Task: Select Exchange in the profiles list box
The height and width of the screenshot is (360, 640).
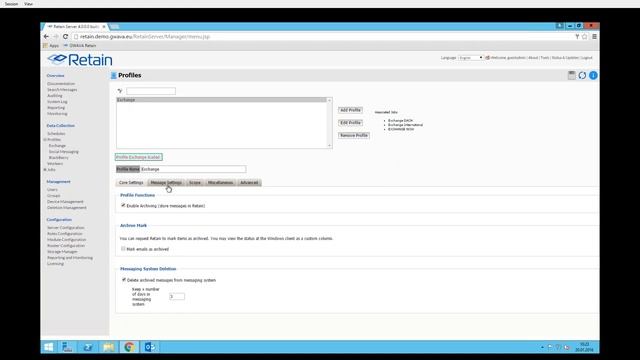Action: coord(222,100)
